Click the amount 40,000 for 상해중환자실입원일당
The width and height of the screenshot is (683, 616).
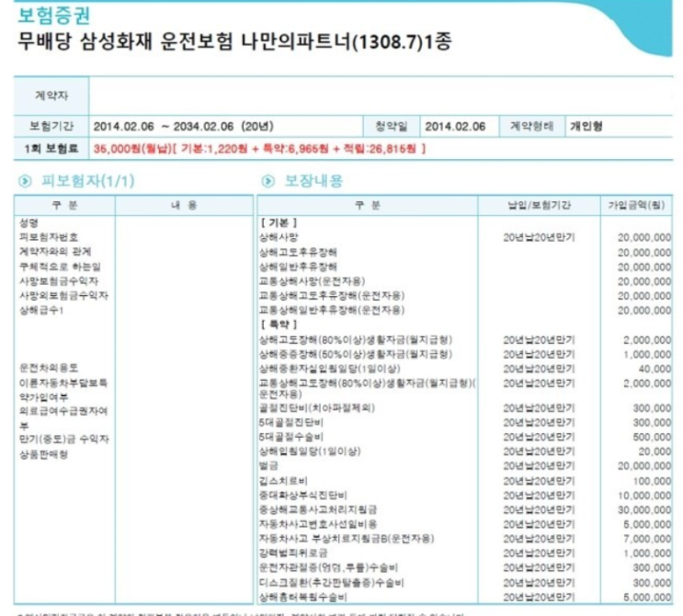coord(655,369)
